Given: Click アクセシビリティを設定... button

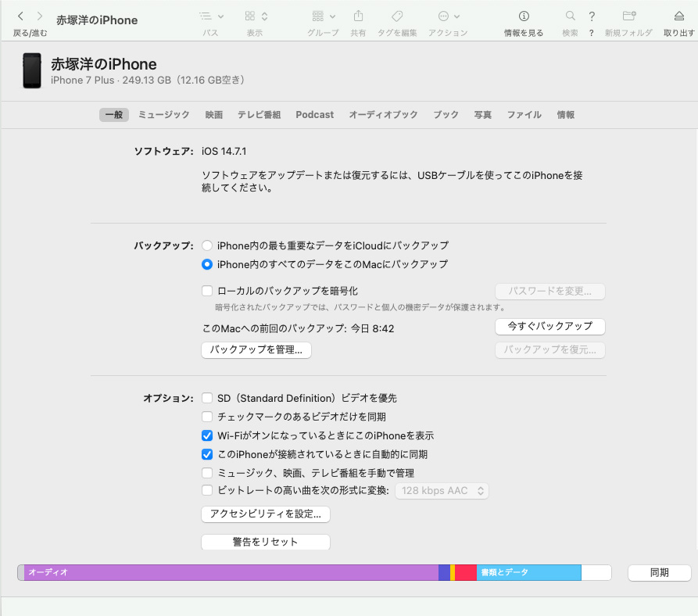Looking at the screenshot, I should [x=266, y=514].
